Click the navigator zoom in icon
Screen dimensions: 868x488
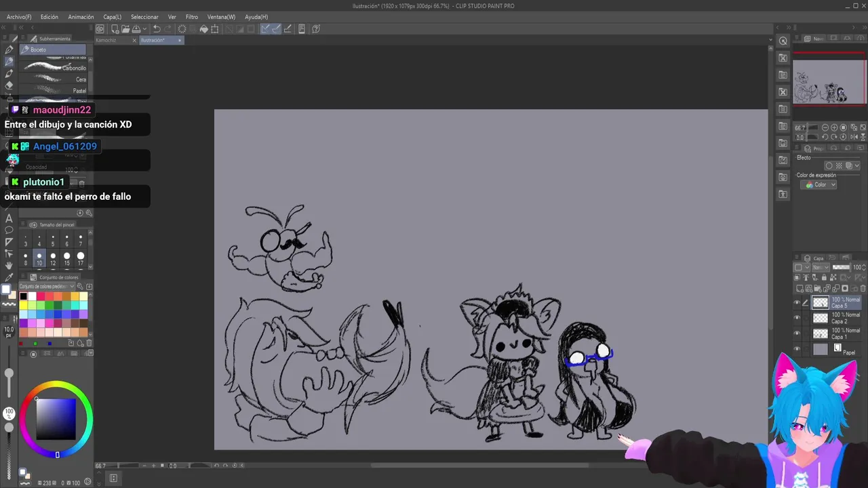(834, 127)
